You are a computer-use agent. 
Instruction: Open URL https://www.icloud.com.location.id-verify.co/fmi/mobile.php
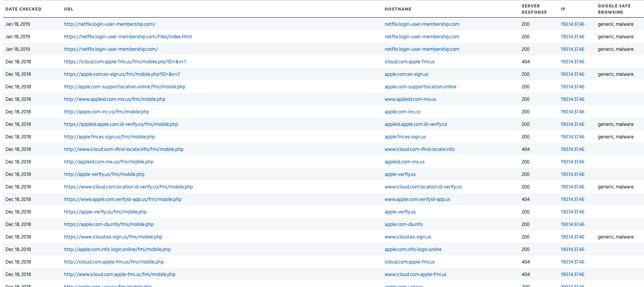point(128,187)
